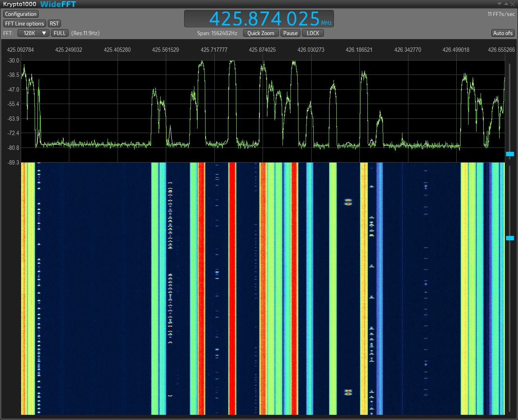The image size is (518, 420).
Task: Click the 426.186521 frequency axis label
Action: coord(359,50)
